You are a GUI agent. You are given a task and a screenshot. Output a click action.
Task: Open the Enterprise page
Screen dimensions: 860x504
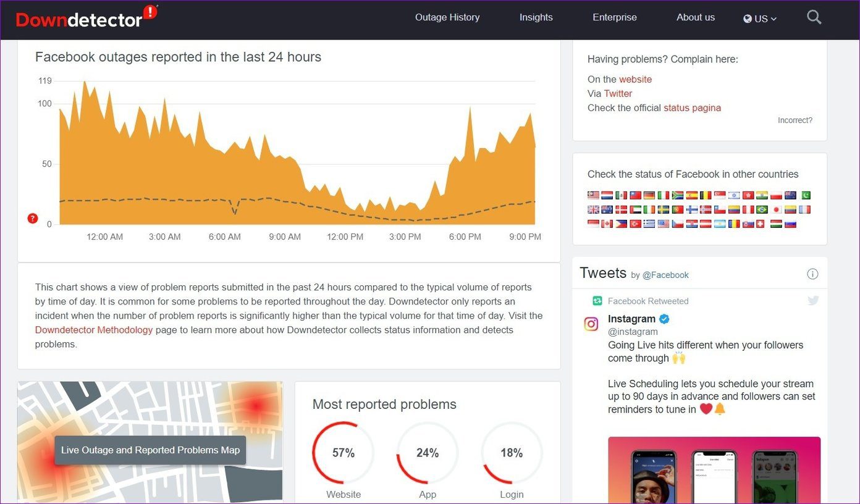click(x=615, y=17)
